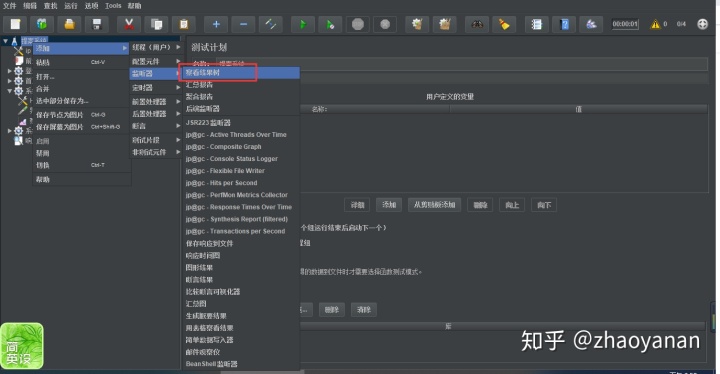Expand the 非测试元件 submenu
The width and height of the screenshot is (720, 374).
coord(156,152)
